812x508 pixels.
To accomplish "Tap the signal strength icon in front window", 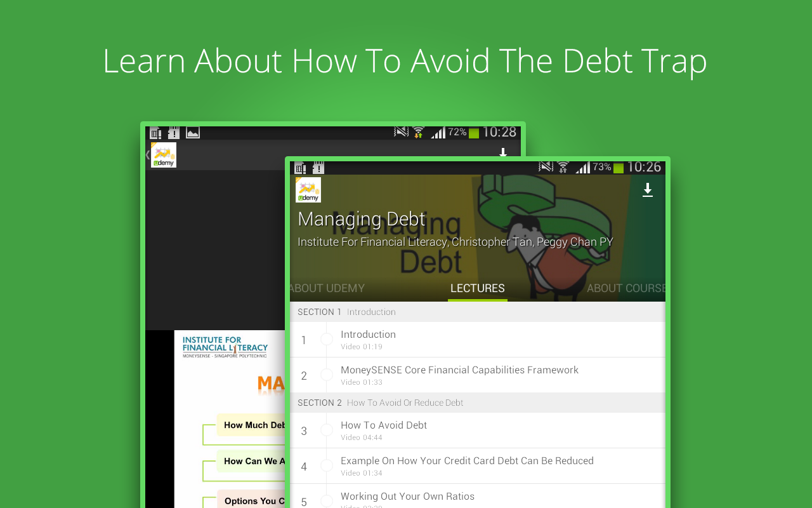I will tap(582, 167).
